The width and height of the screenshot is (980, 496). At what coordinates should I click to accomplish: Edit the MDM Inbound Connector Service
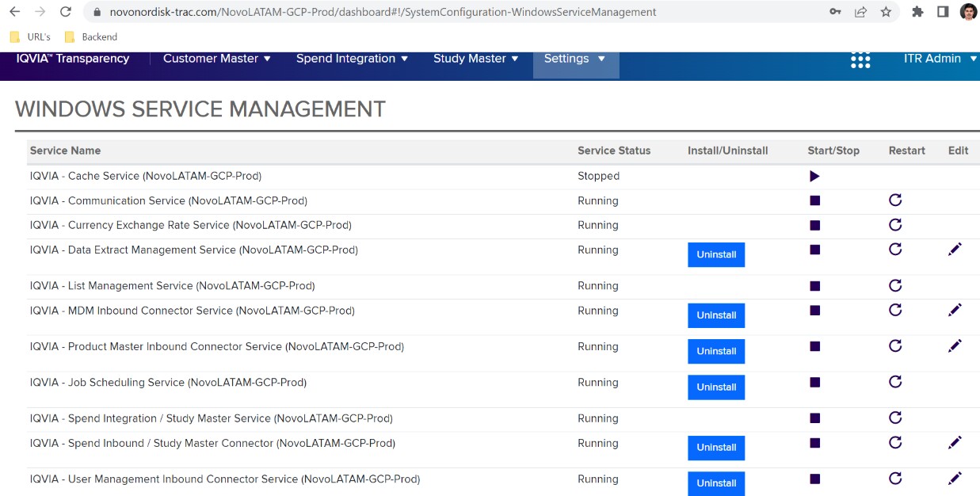[955, 310]
